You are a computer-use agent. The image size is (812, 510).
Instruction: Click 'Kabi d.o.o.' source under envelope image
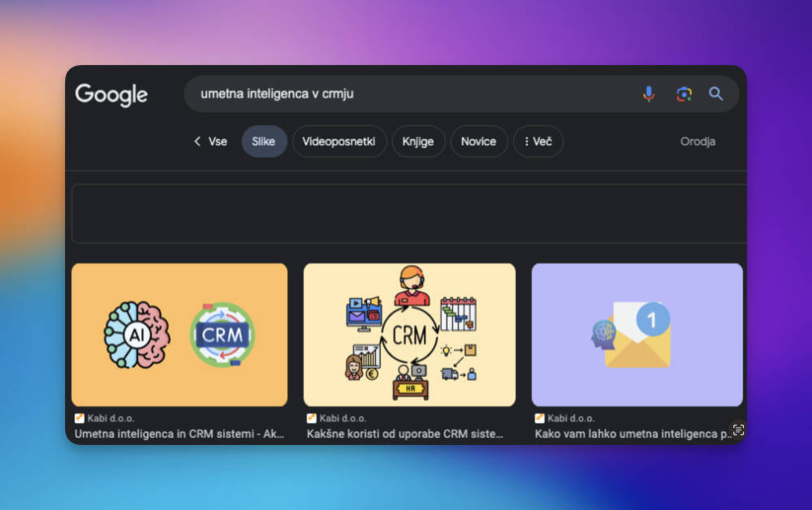(571, 418)
